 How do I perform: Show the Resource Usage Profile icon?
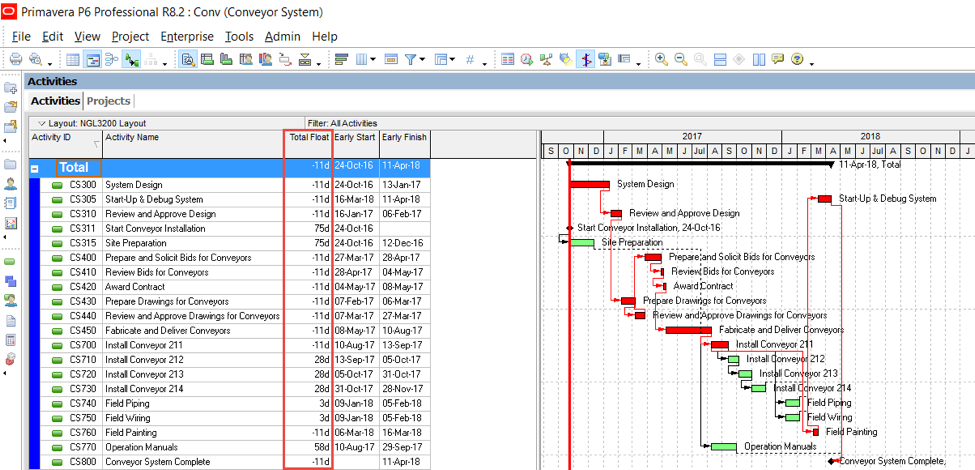click(x=266, y=60)
